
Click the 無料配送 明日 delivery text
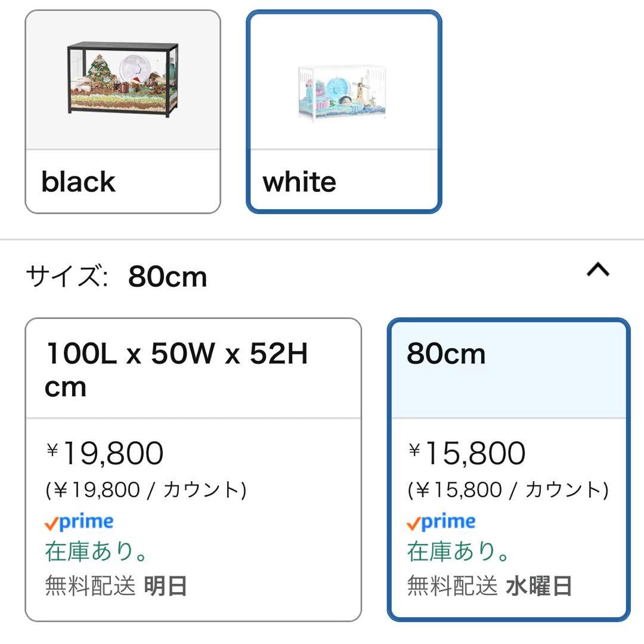tap(116, 586)
